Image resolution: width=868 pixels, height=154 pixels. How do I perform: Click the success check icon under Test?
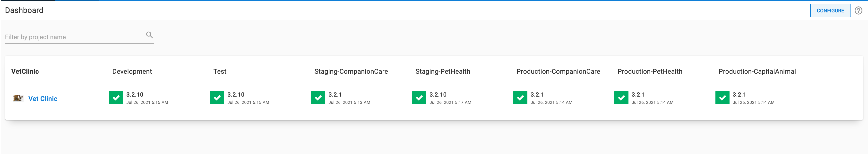coord(217,98)
